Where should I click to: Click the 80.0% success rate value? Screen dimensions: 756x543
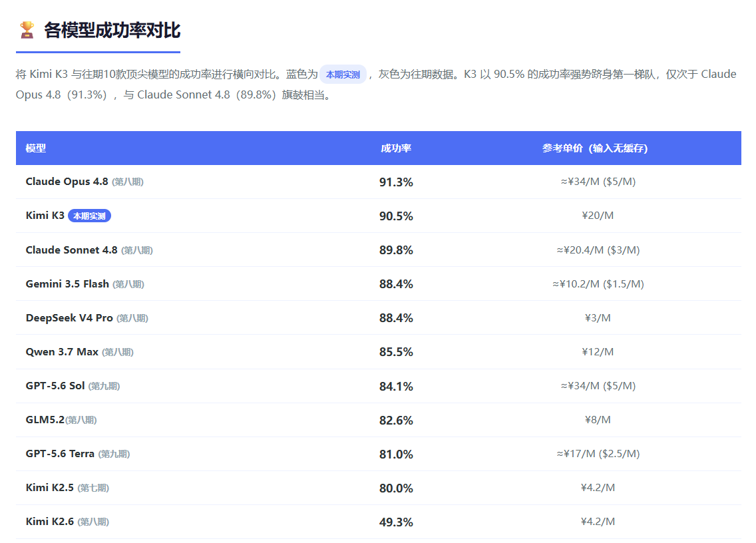pyautogui.click(x=396, y=488)
